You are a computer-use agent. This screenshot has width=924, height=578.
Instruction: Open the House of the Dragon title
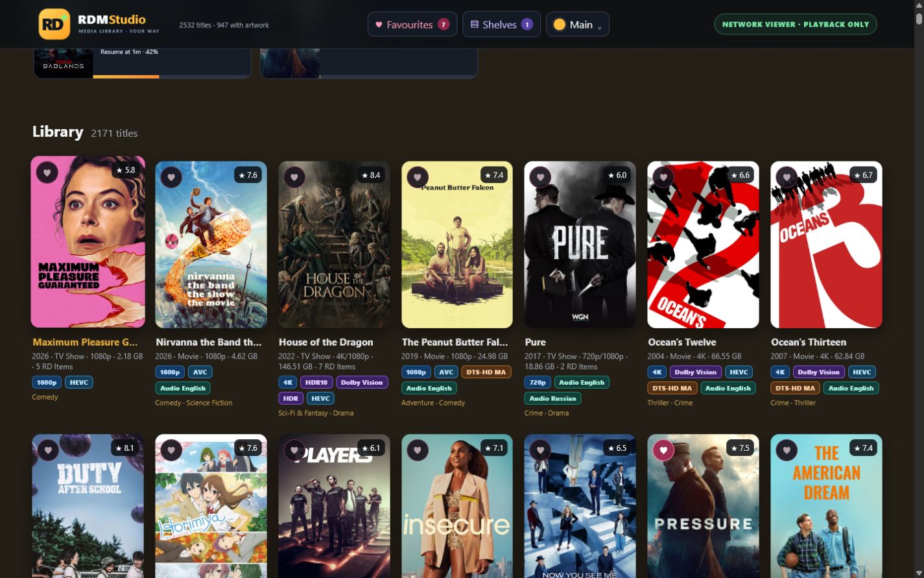coord(326,342)
